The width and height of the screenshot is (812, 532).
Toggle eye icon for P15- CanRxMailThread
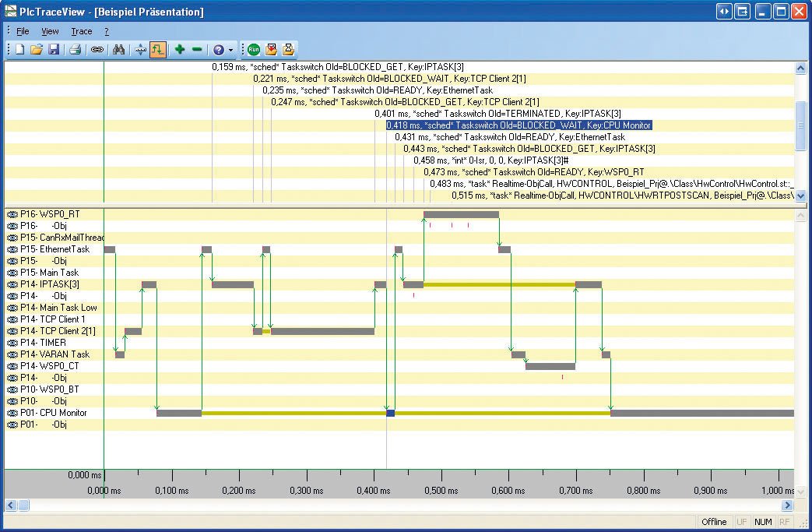tap(12, 238)
